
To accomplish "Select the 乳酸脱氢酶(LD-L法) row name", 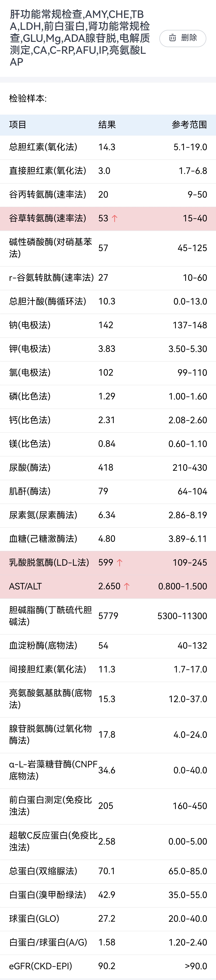I will coord(49,563).
